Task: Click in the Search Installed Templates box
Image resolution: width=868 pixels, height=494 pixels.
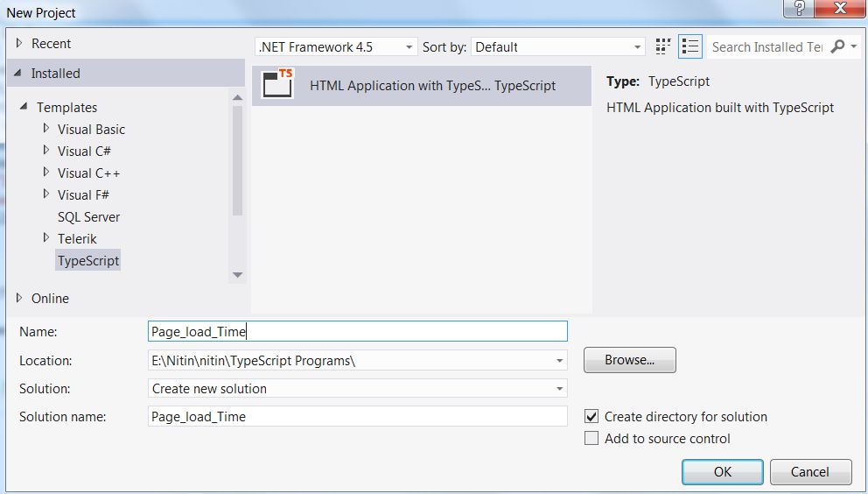Action: pyautogui.click(x=767, y=47)
